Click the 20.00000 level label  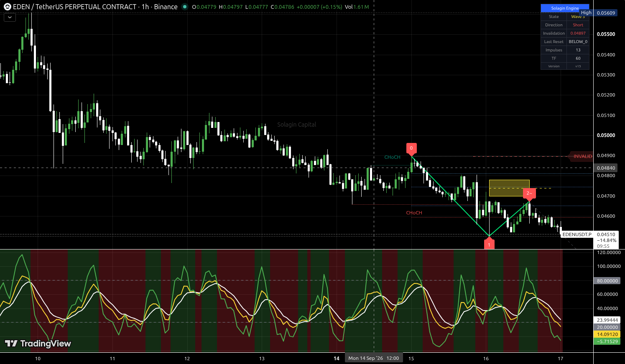tap(607, 327)
